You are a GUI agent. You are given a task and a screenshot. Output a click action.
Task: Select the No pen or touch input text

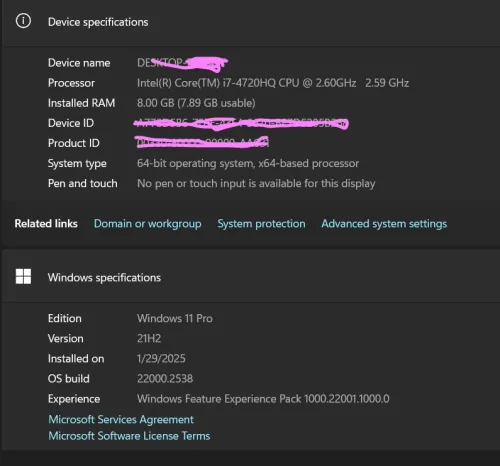(256, 183)
